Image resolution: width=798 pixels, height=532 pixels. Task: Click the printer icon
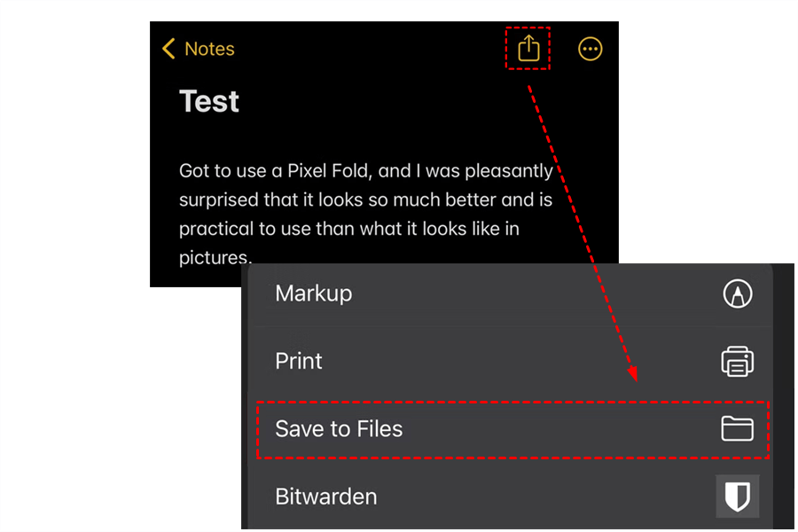click(x=737, y=361)
